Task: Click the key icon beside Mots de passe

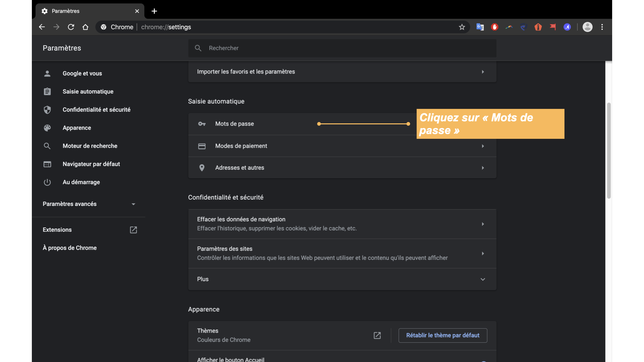Action: coord(202,124)
